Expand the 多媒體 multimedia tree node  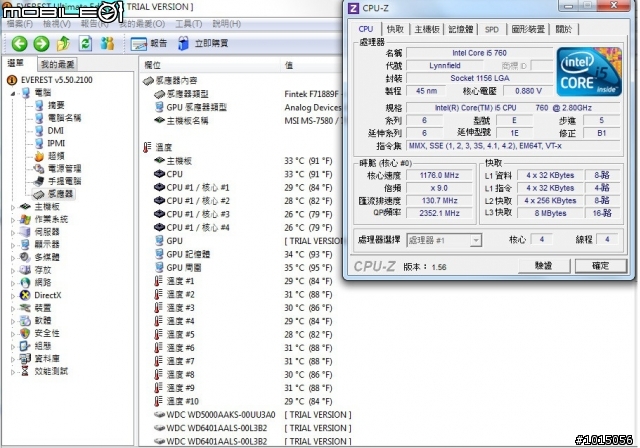(13, 258)
